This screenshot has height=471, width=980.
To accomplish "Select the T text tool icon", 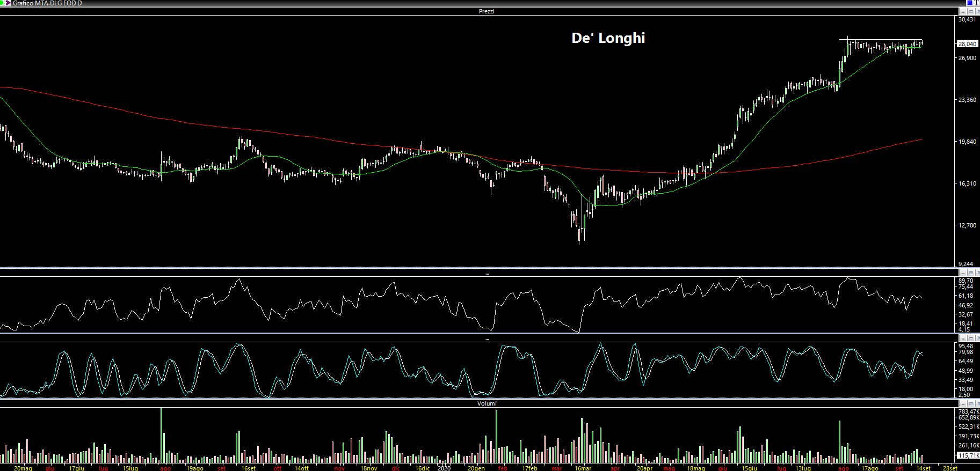I will pos(976,3).
